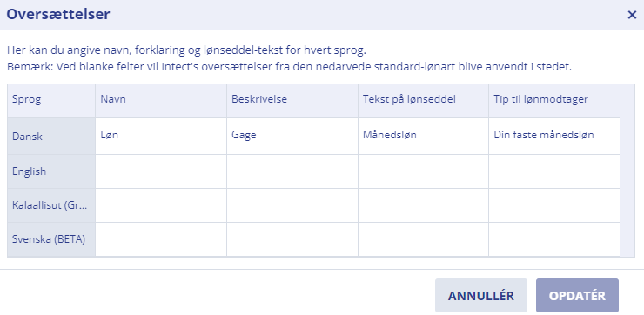Viewport: 644px width, 315px height.
Task: Select the Svenska (BETA) Navn cell
Action: pyautogui.click(x=161, y=239)
